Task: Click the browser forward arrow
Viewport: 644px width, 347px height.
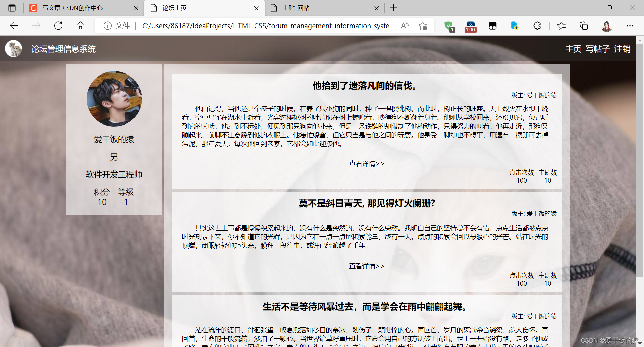Action: pyautogui.click(x=36, y=26)
